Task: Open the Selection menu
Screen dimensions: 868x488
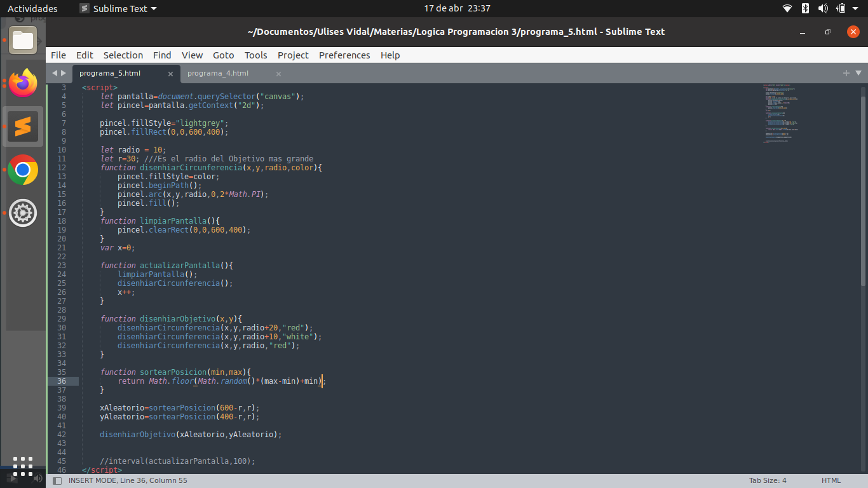Action: 123,55
